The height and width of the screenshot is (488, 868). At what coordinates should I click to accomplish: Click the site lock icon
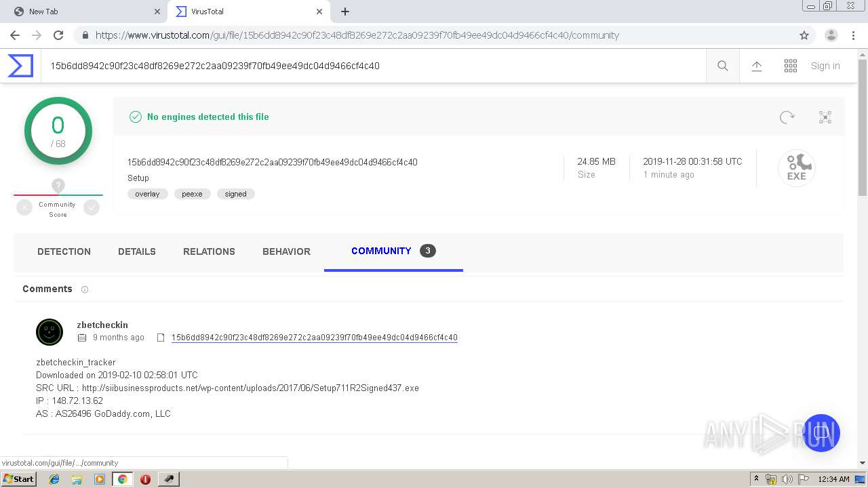(85, 35)
